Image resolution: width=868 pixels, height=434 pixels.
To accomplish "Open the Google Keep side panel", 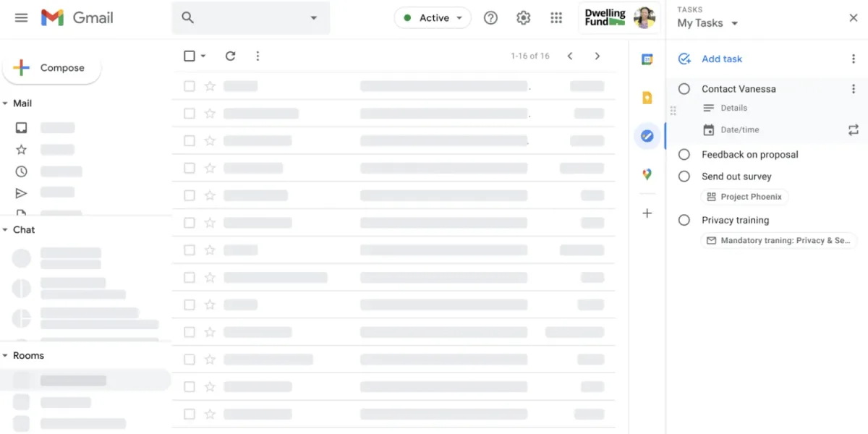I will coord(647,97).
